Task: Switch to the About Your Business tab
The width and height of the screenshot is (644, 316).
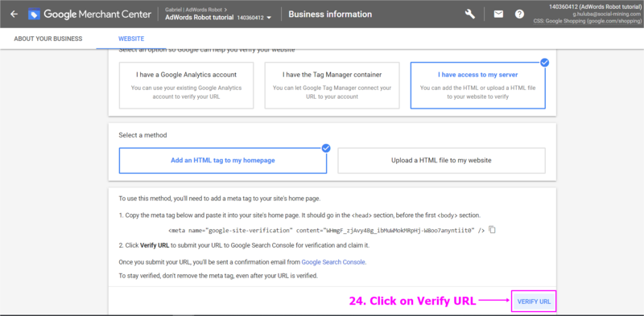Action: pyautogui.click(x=48, y=39)
